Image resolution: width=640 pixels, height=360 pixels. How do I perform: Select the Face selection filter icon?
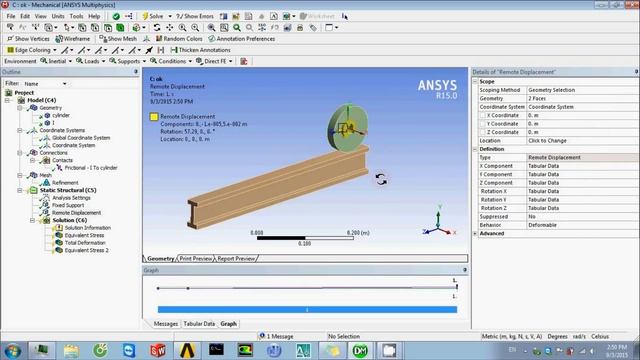click(x=108, y=27)
